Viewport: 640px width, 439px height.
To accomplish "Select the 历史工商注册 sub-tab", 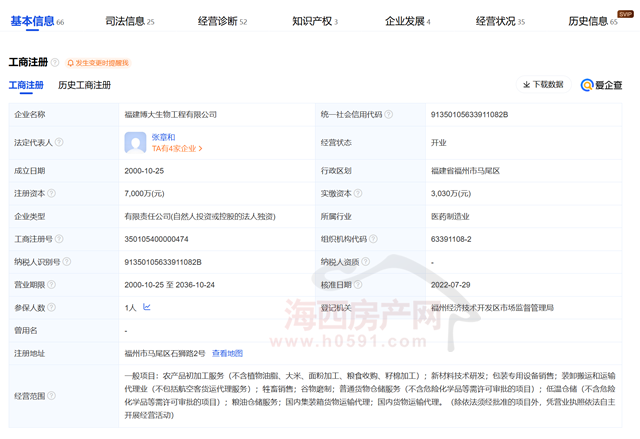I will [x=84, y=85].
